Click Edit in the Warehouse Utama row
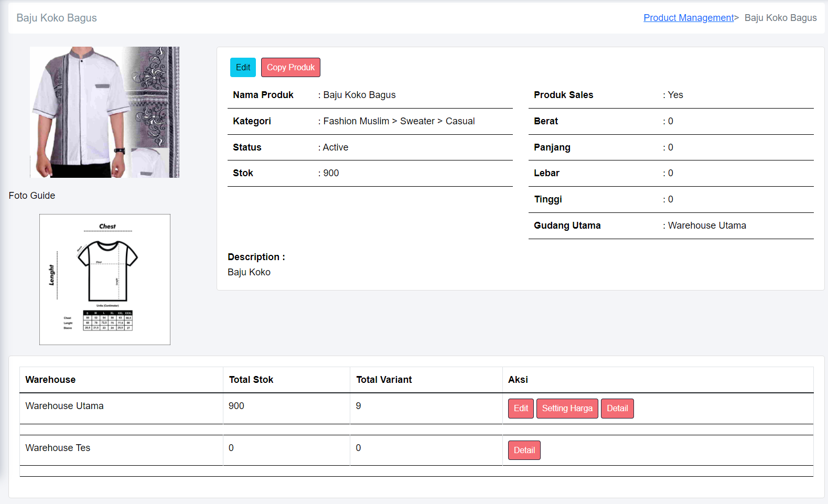828x504 pixels. [x=520, y=409]
